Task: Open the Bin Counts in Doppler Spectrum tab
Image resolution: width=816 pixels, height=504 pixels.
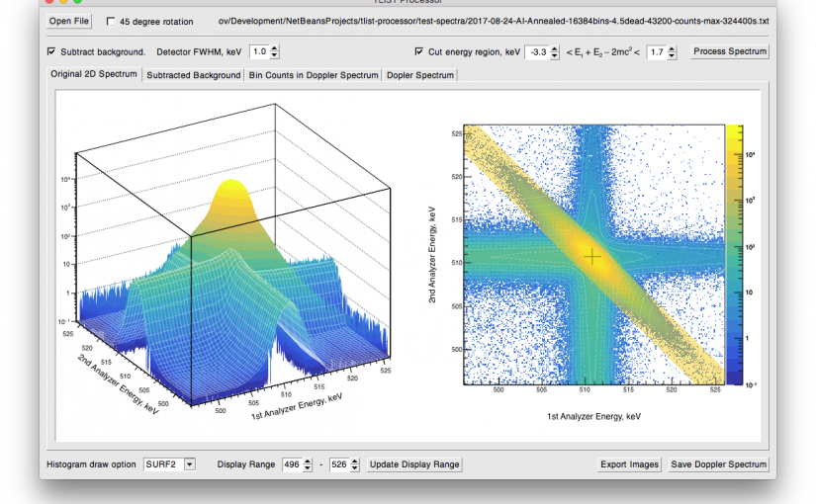Action: tap(314, 74)
